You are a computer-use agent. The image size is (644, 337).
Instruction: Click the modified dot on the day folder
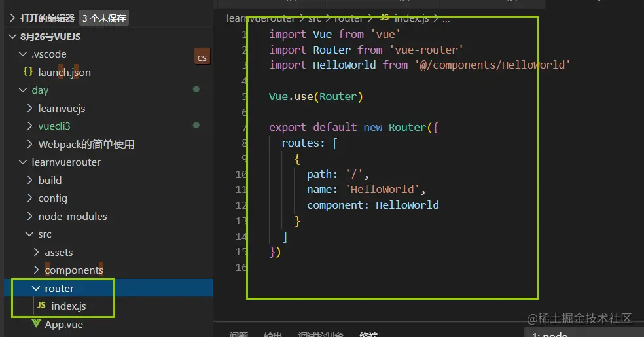tap(196, 89)
